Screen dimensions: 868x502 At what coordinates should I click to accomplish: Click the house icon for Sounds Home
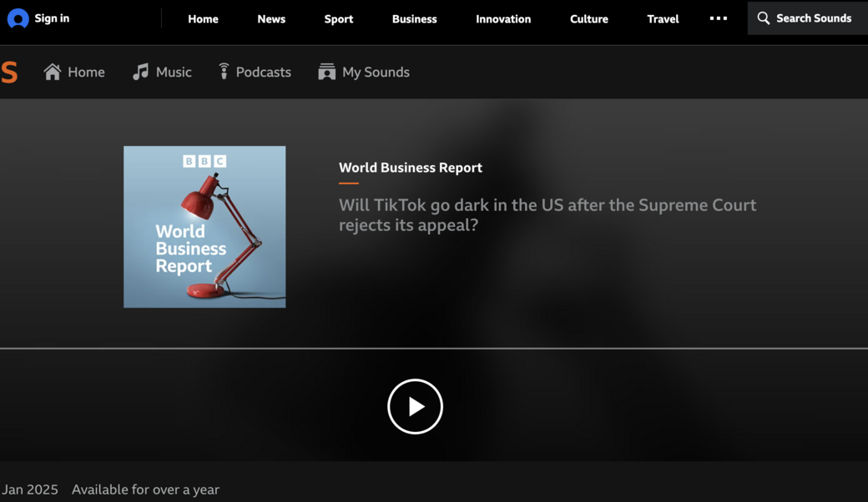(x=53, y=72)
